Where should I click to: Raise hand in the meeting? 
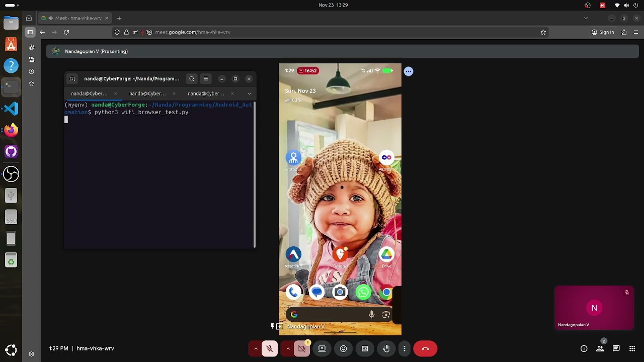tap(386, 348)
